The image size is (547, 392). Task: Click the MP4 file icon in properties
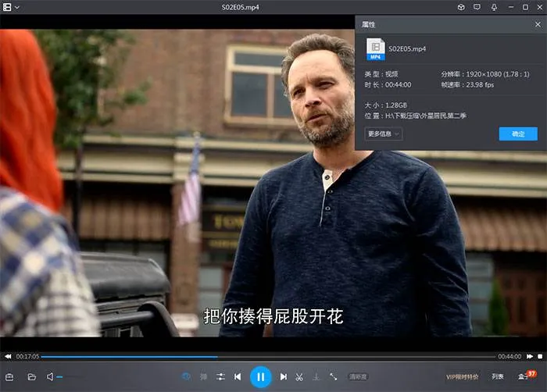tap(376, 49)
